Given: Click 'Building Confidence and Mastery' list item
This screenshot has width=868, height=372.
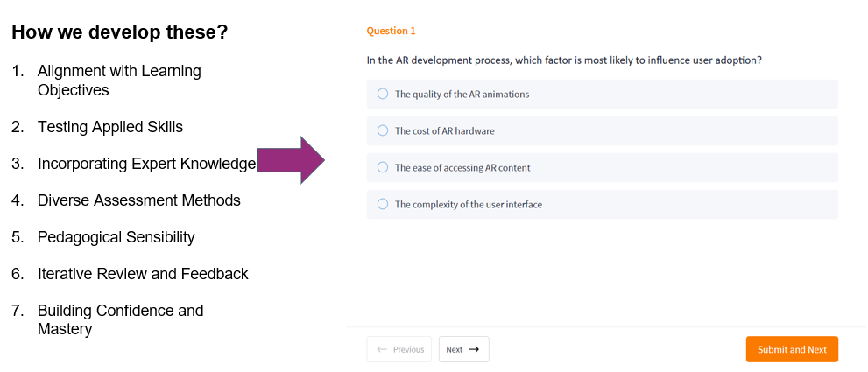Looking at the screenshot, I should [120, 319].
